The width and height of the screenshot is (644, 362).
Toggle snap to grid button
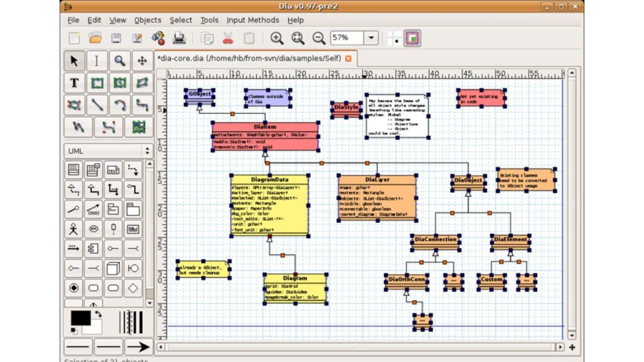pos(395,38)
